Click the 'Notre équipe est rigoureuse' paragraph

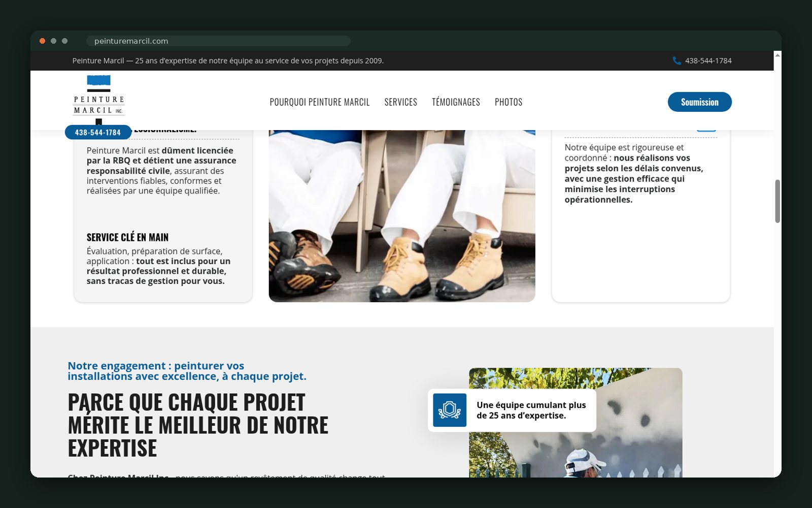click(x=634, y=173)
